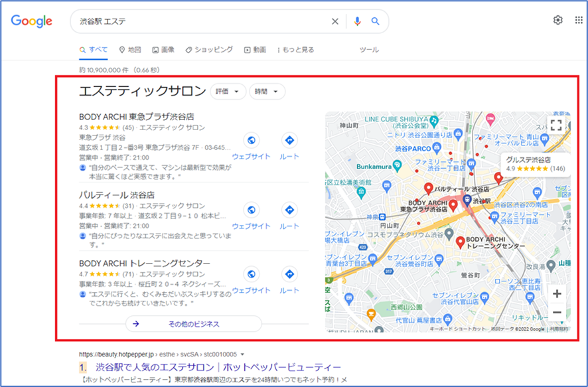The width and height of the screenshot is (588, 387).
Task: Click the セブン-イレブン 渋谷代官山店 marker
Action: tap(485, 299)
